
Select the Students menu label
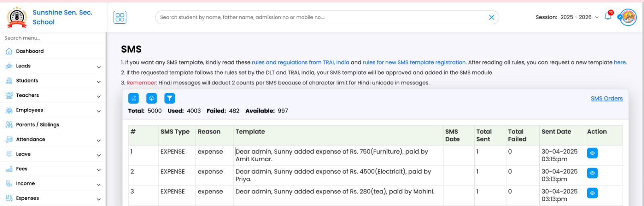point(27,81)
